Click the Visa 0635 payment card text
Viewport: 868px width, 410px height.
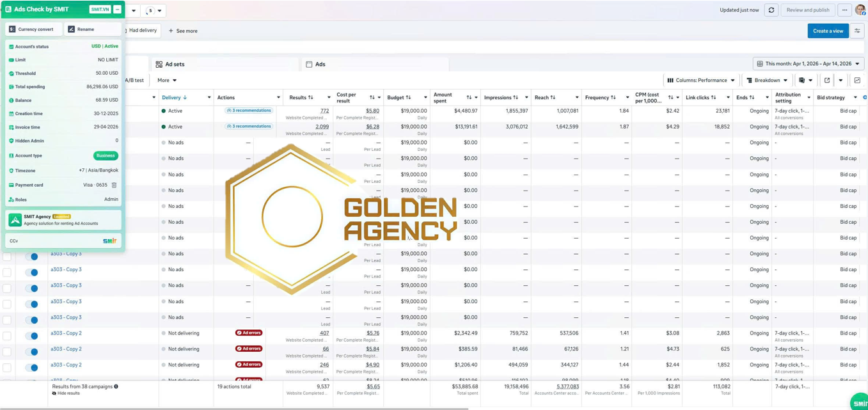click(95, 185)
